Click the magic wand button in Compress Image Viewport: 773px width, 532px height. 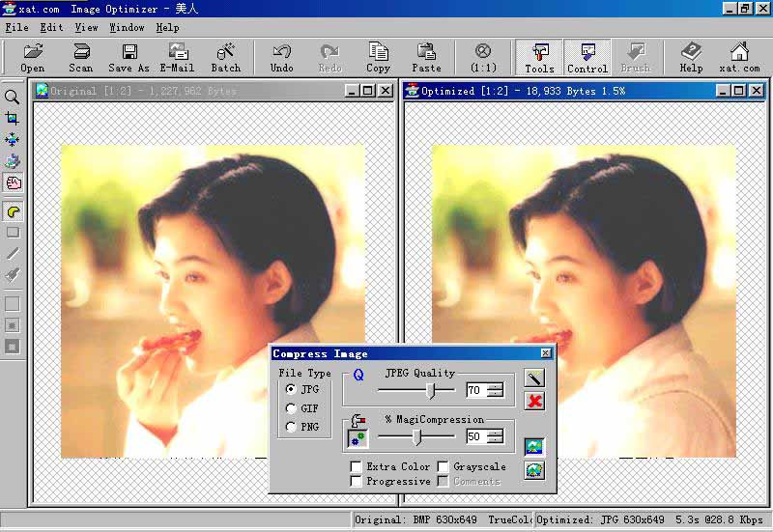534,378
